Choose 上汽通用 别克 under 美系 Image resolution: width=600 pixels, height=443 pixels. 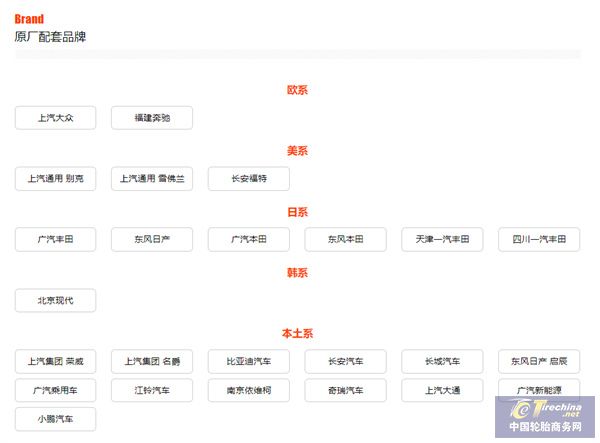pyautogui.click(x=55, y=179)
